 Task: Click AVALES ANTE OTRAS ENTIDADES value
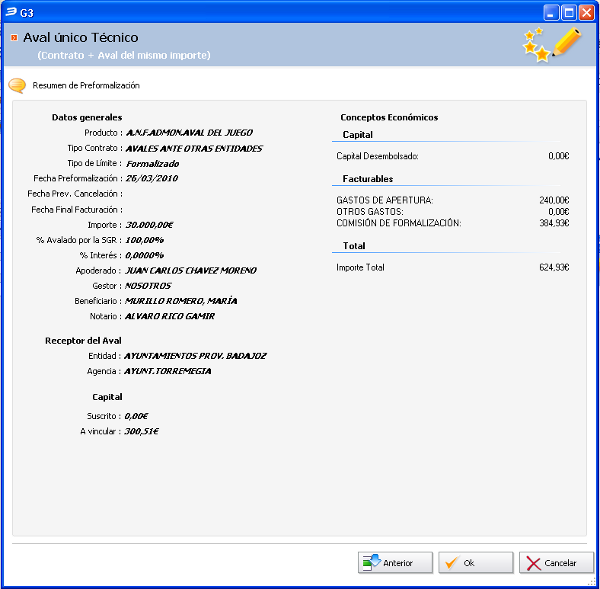coord(194,148)
